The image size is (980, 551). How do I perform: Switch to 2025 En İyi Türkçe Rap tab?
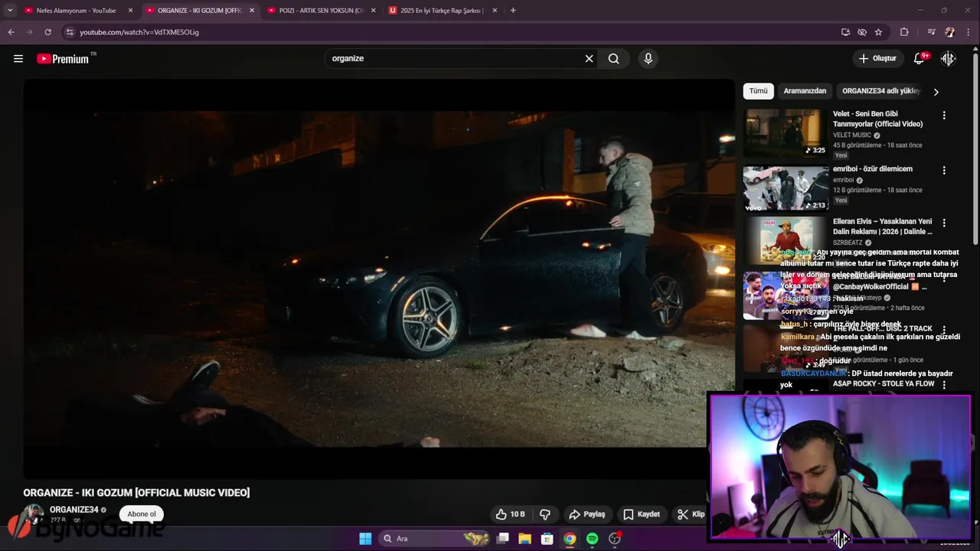(442, 11)
